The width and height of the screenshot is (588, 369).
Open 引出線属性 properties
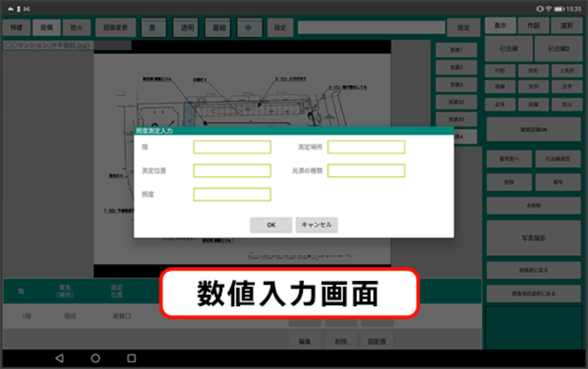[x=558, y=159]
